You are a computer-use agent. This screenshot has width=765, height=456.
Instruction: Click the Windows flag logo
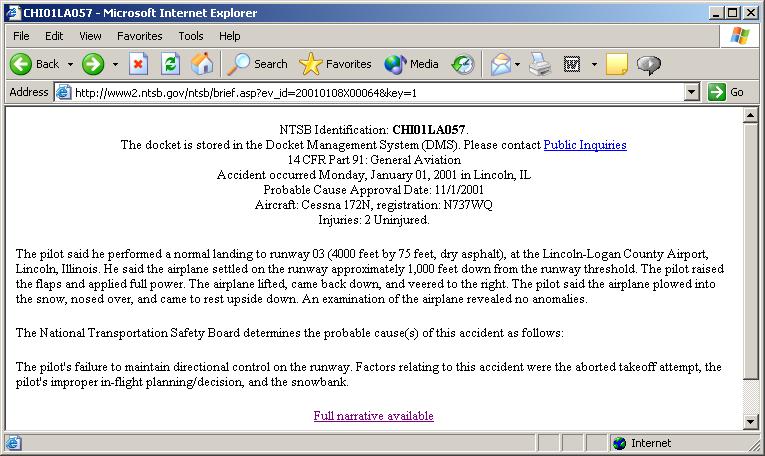point(740,36)
